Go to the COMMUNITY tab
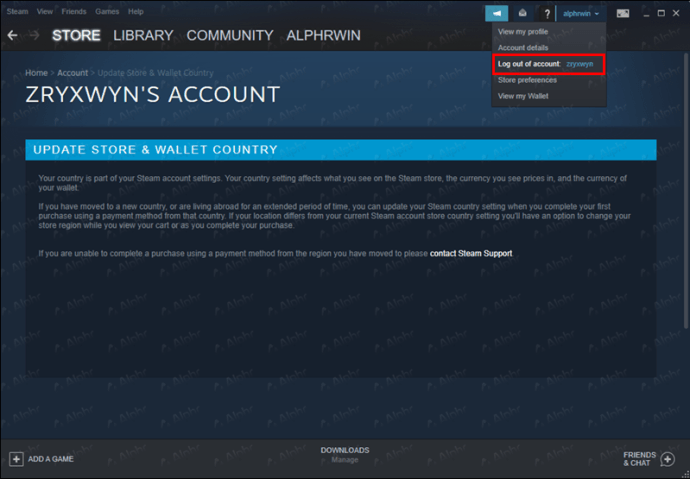The width and height of the screenshot is (690, 479). coord(230,35)
